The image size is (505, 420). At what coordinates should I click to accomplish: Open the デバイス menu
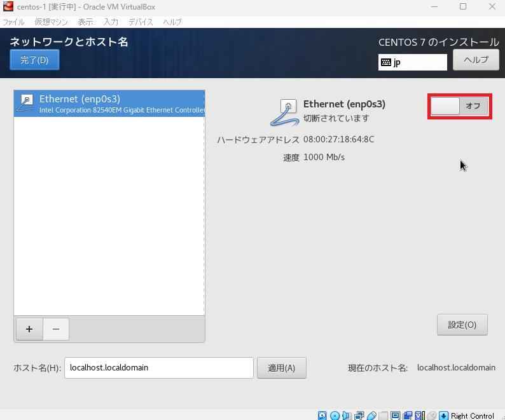[141, 22]
